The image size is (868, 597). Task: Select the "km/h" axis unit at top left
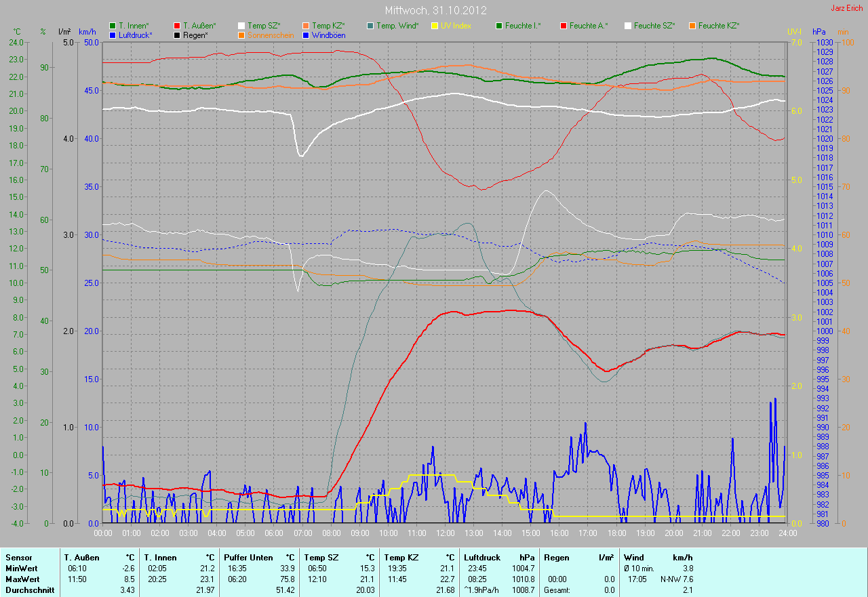tap(87, 32)
